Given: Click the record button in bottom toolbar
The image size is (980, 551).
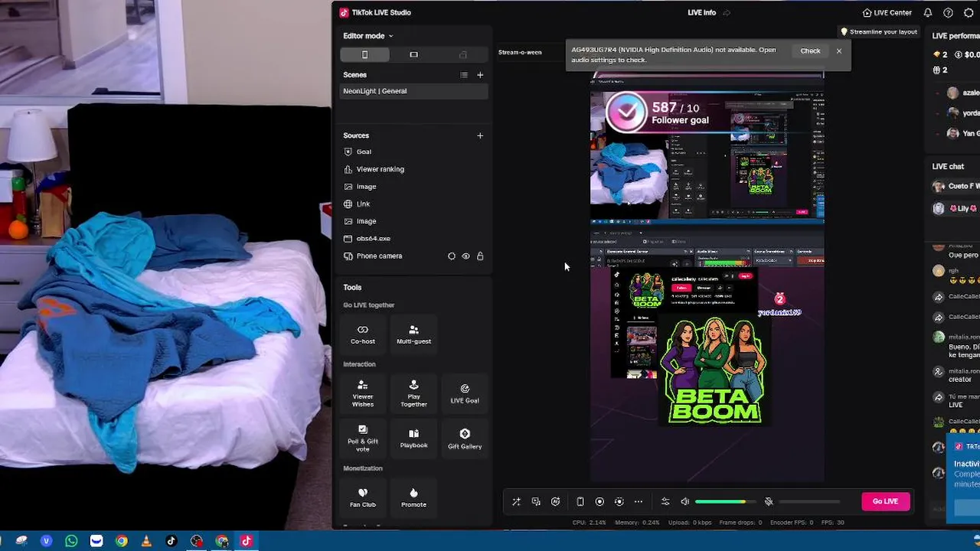Looking at the screenshot, I should click(x=599, y=502).
